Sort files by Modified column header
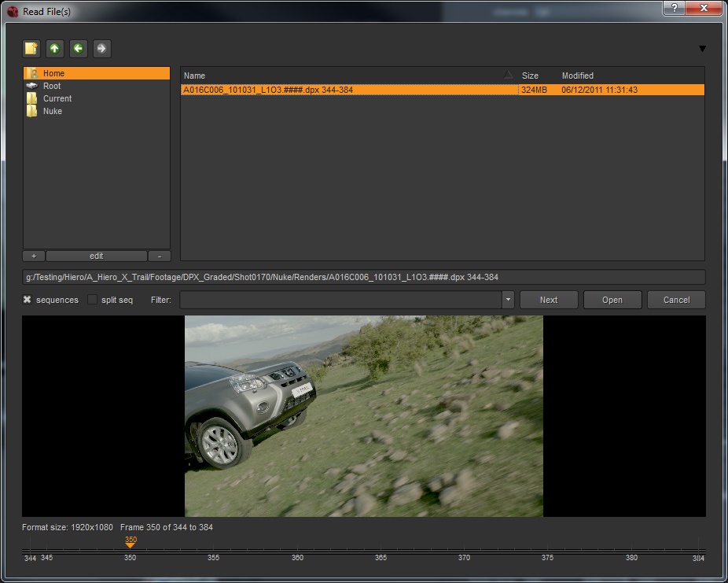Viewport: 728px width, 583px height. [x=577, y=76]
